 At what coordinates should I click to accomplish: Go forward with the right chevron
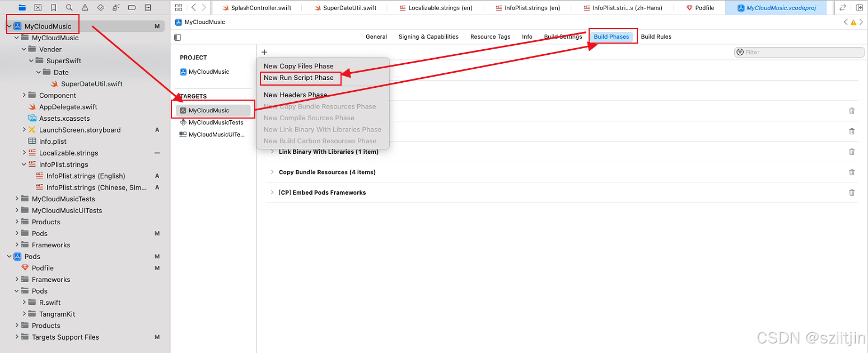(204, 8)
